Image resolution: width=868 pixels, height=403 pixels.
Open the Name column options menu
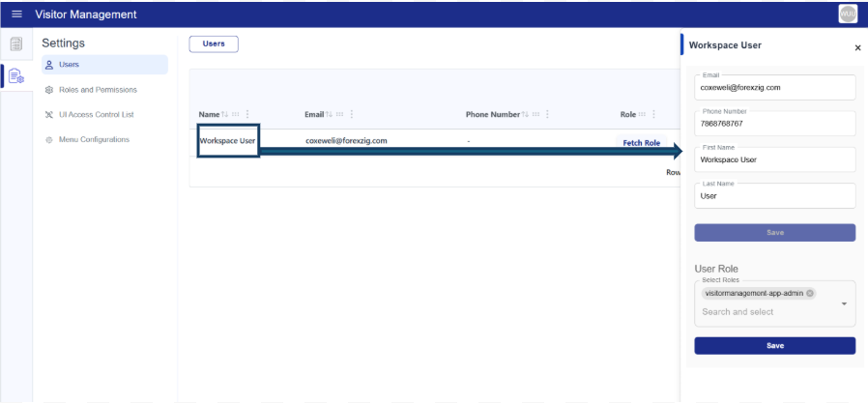[248, 114]
